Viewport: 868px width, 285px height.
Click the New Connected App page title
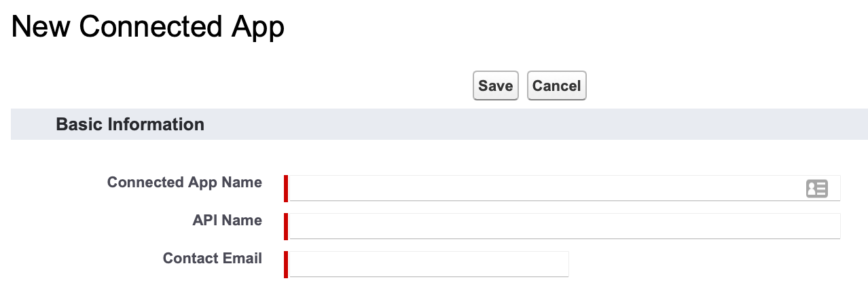[148, 27]
